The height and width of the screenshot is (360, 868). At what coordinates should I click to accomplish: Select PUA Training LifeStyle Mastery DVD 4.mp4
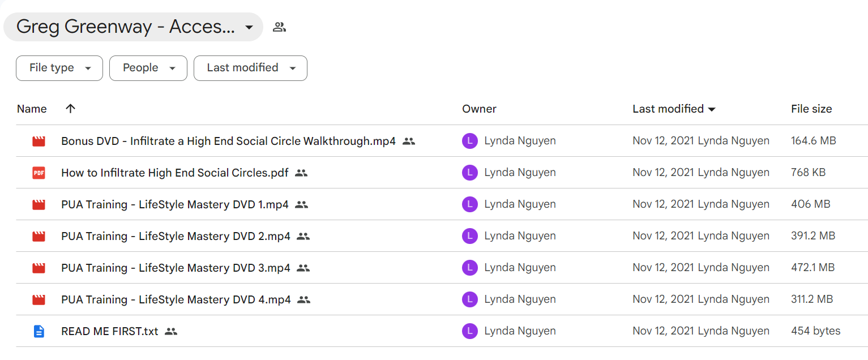point(176,300)
